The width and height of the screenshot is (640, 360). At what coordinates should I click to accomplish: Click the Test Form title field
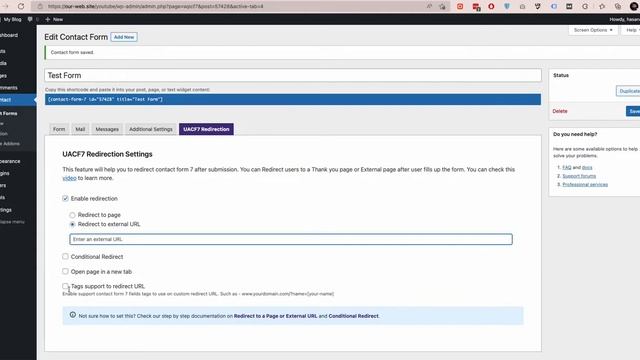pos(293,75)
